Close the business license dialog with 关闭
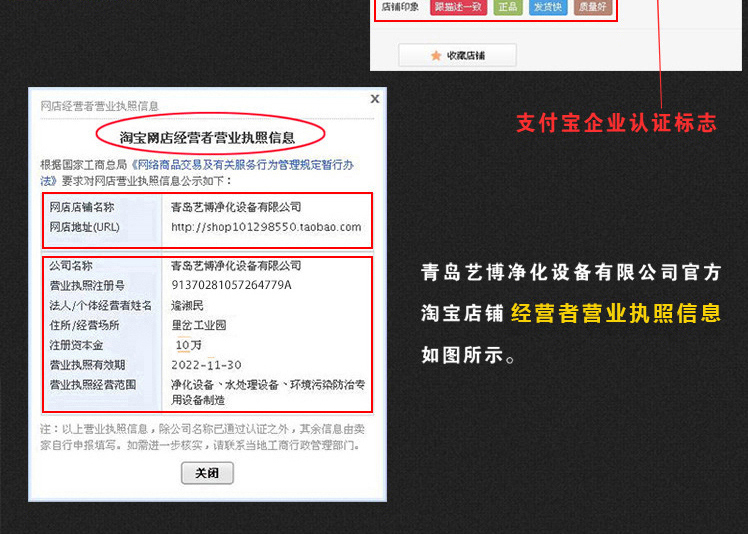Screen dimensions: 748x534 (x=207, y=473)
